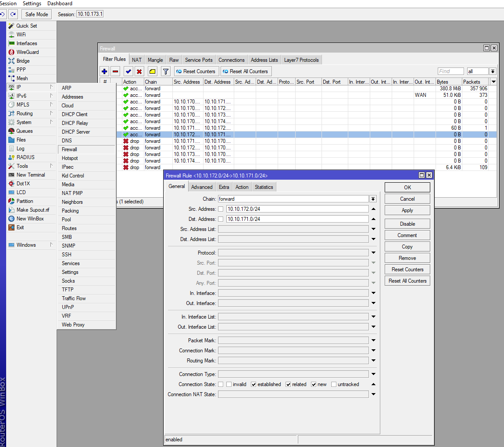Expand the Src. Address List field

click(x=373, y=229)
